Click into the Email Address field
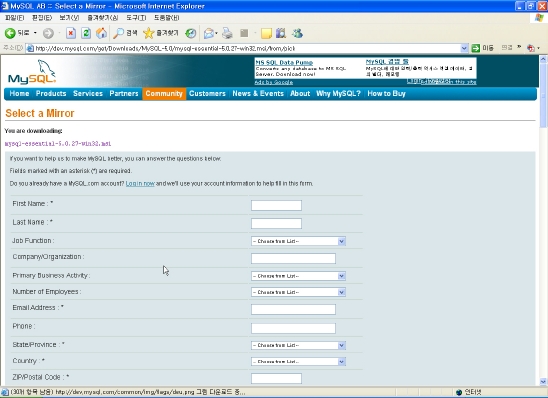 [294, 309]
